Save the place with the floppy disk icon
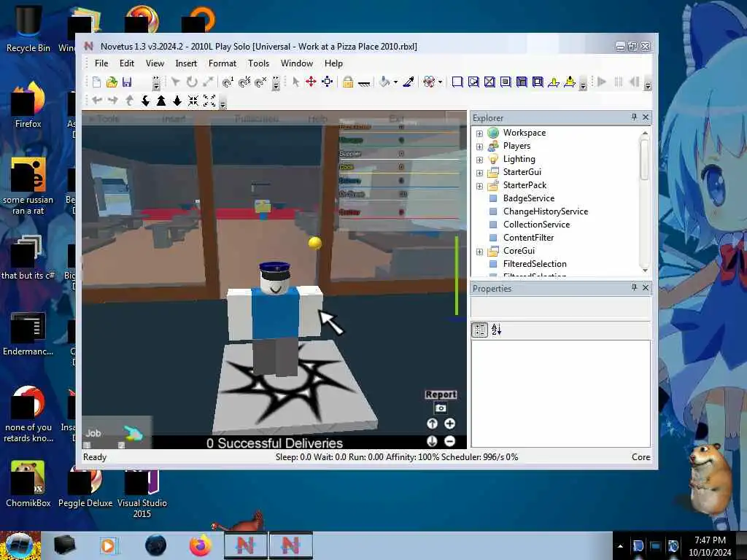This screenshot has height=560, width=747. [127, 82]
